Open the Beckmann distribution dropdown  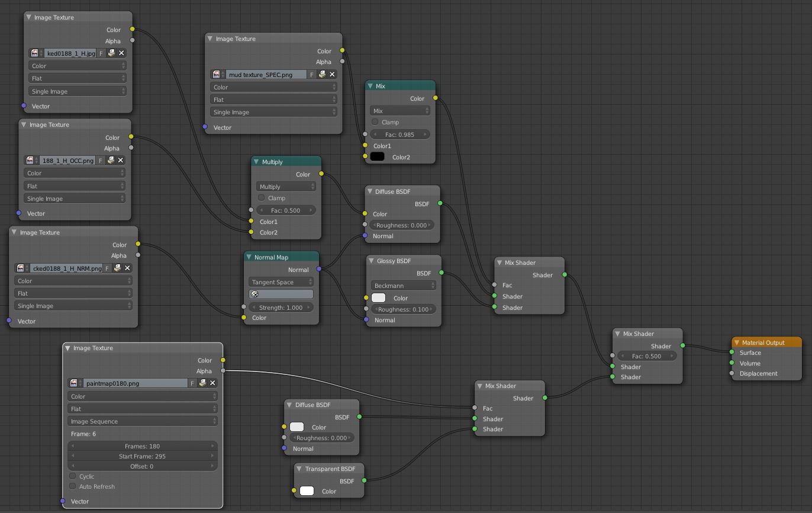[404, 286]
